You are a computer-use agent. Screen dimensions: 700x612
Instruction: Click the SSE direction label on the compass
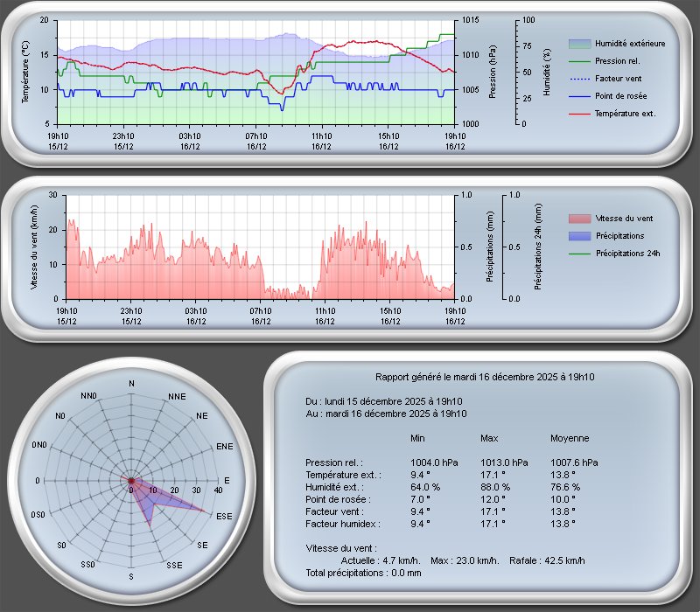(175, 566)
